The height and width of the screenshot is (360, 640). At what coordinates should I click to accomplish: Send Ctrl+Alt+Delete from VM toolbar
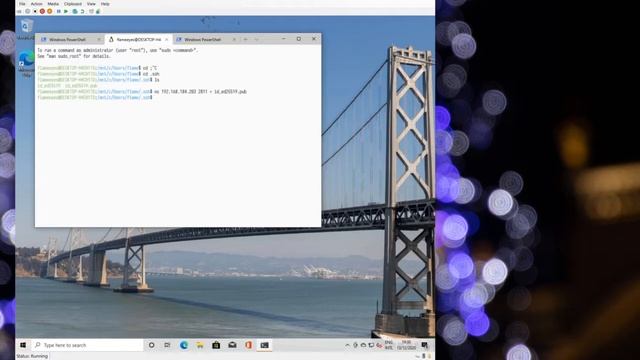[19, 11]
